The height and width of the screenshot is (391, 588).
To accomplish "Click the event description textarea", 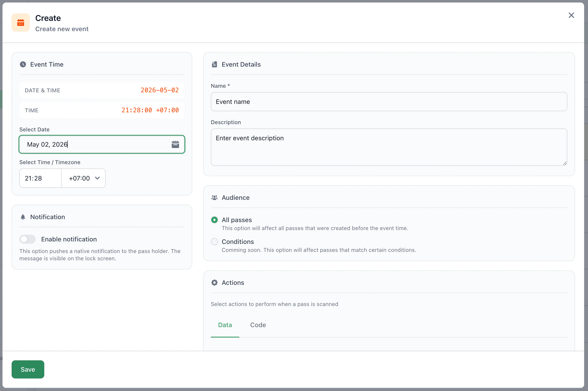I will (389, 147).
